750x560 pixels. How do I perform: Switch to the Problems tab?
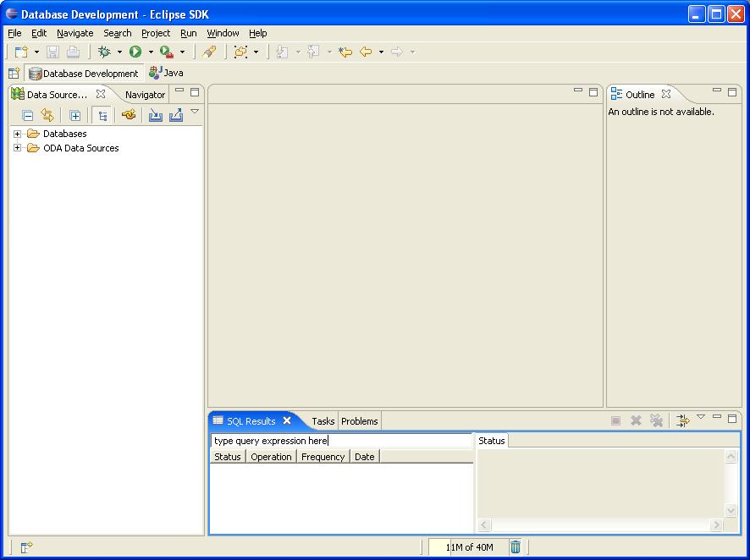[360, 421]
